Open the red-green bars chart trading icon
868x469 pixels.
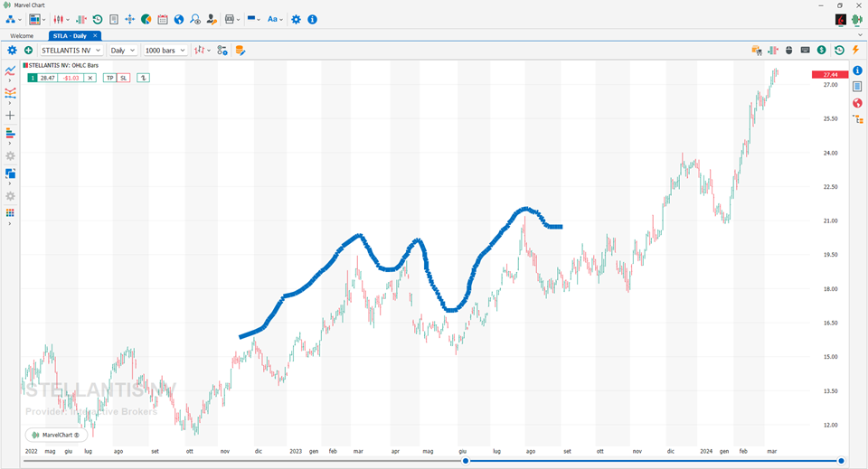[81, 19]
